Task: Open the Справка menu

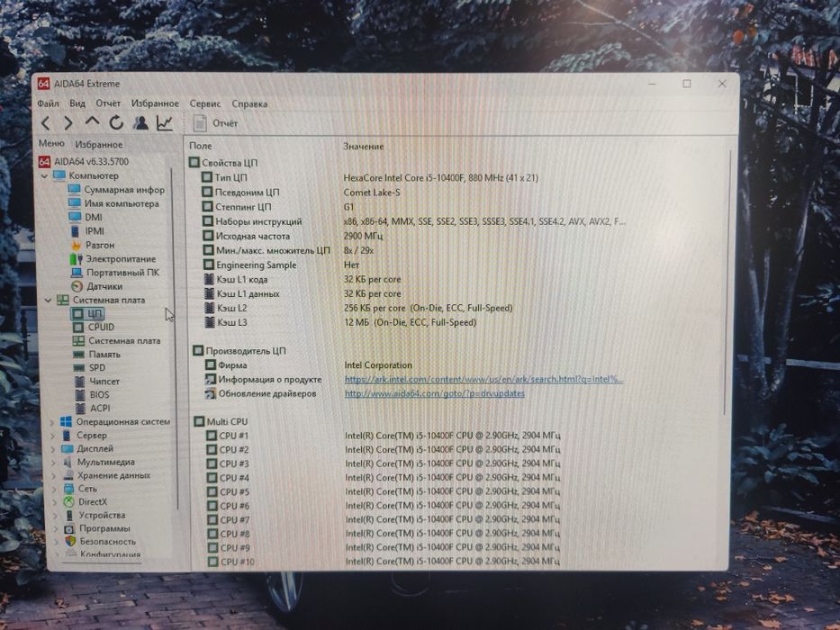Action: point(249,103)
